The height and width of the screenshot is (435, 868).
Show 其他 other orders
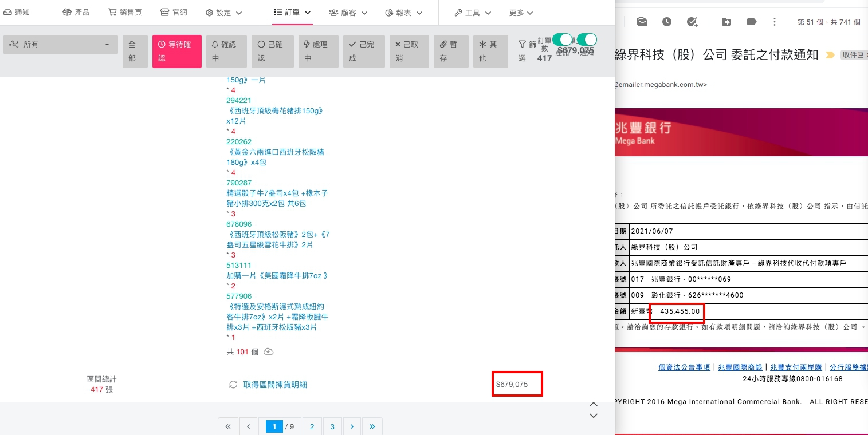490,52
